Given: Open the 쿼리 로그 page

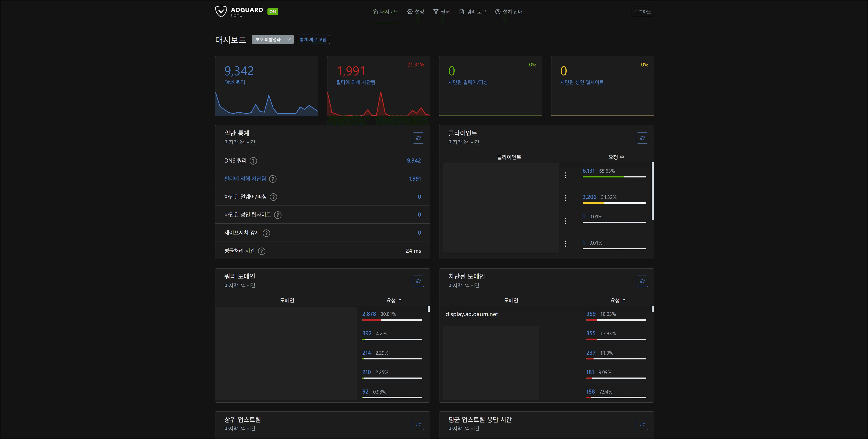Looking at the screenshot, I should point(472,12).
